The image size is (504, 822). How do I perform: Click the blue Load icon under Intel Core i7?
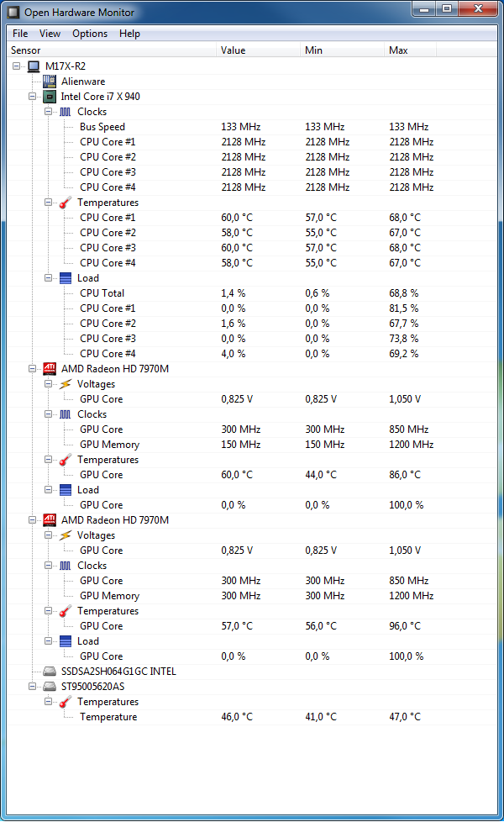click(x=66, y=278)
